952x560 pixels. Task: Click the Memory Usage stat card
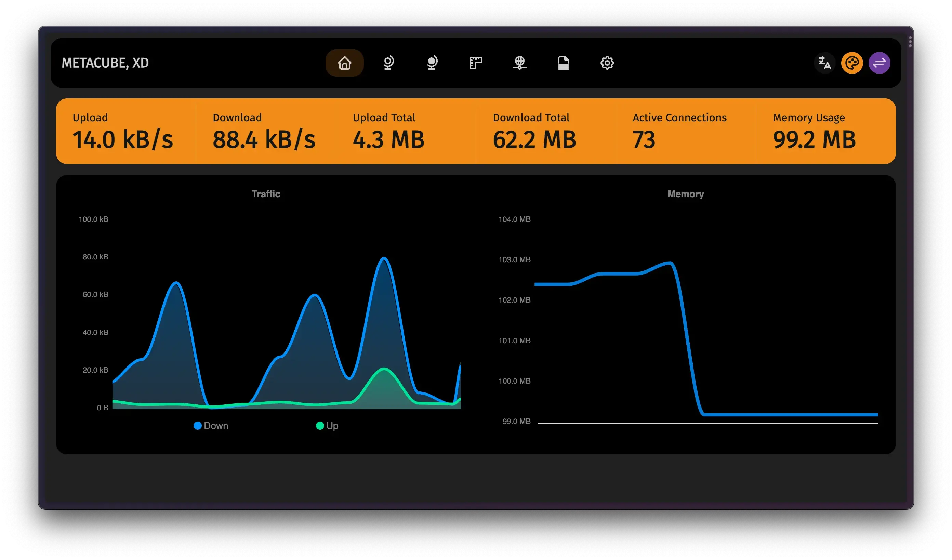(x=814, y=131)
